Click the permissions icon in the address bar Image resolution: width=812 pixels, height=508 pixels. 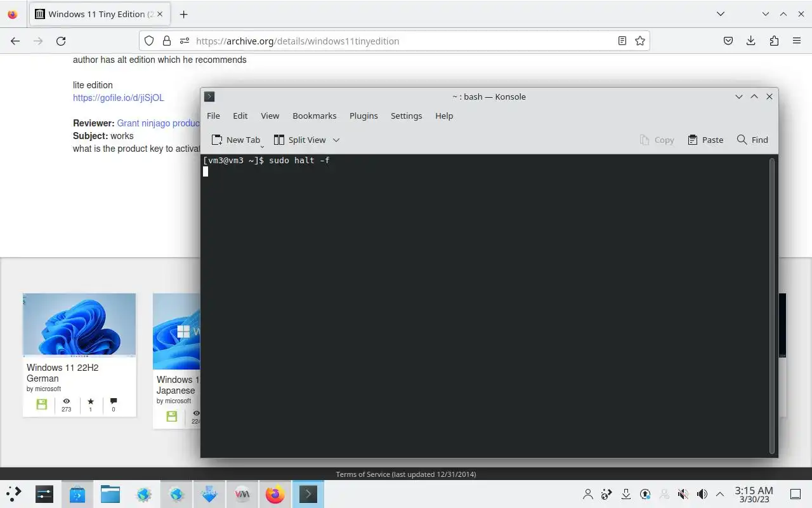coord(185,41)
